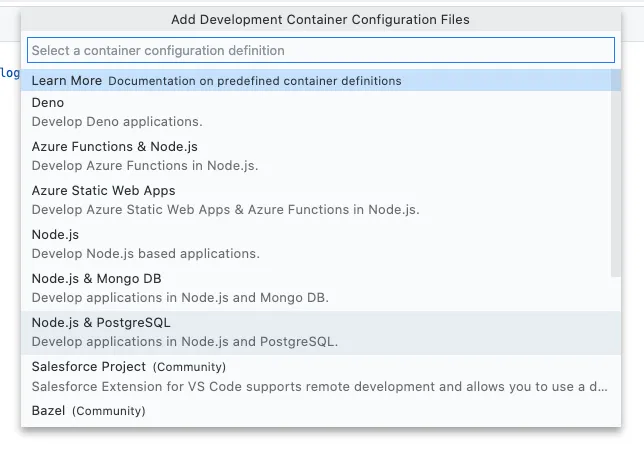The image size is (644, 451).
Task: Click 'Develop Node.js based applications.' description
Action: click(146, 254)
